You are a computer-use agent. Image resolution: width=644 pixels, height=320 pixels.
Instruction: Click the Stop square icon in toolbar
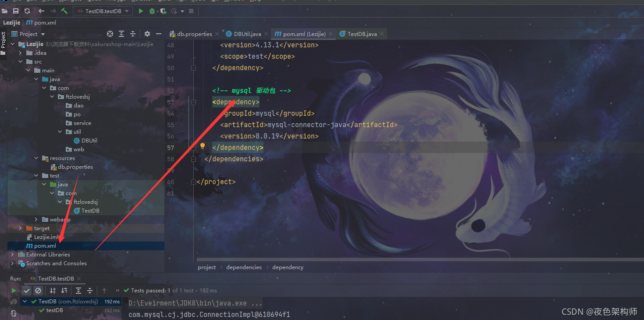coord(191,11)
